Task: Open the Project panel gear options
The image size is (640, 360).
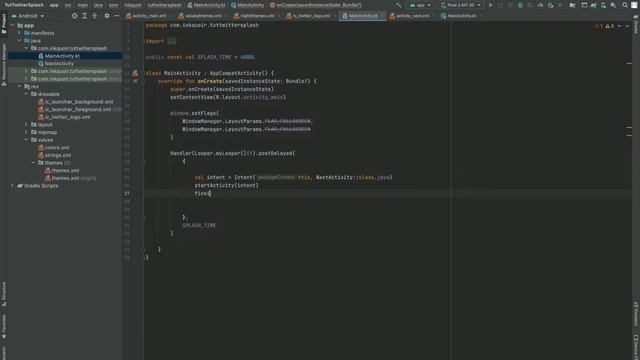Action: (107, 16)
